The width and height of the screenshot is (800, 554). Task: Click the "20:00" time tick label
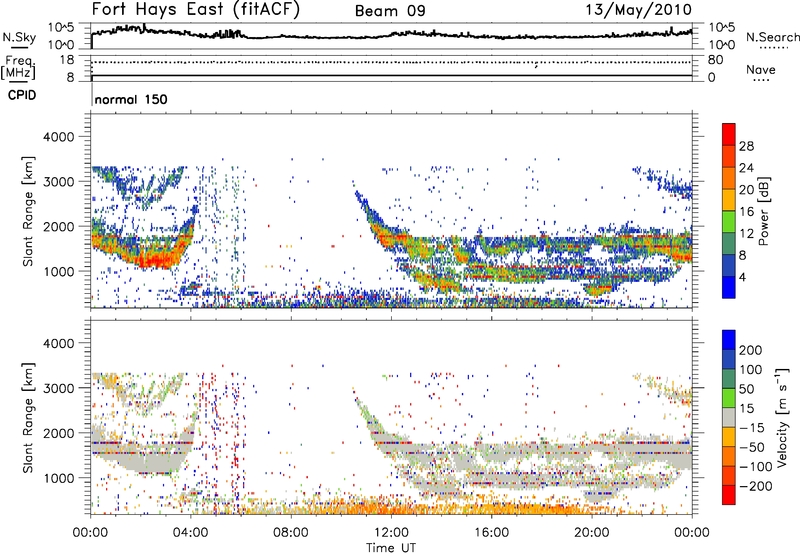592,533
